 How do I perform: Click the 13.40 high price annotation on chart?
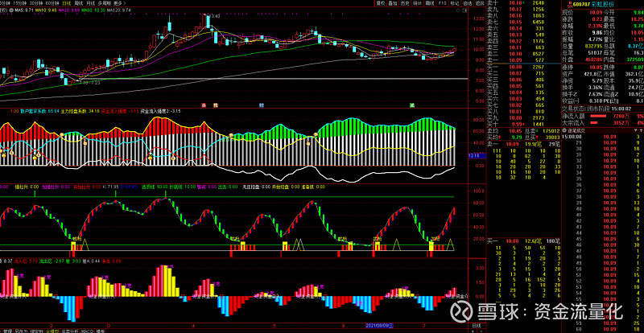[x=215, y=16]
